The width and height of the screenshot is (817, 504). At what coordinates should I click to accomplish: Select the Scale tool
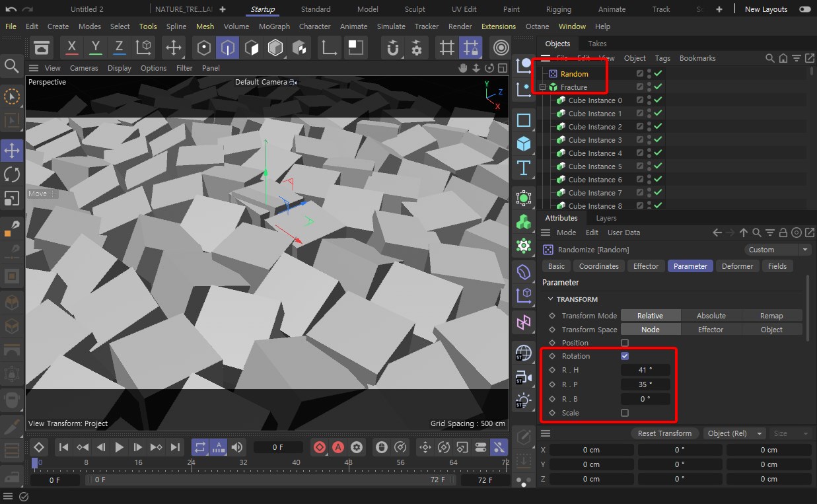coord(12,198)
